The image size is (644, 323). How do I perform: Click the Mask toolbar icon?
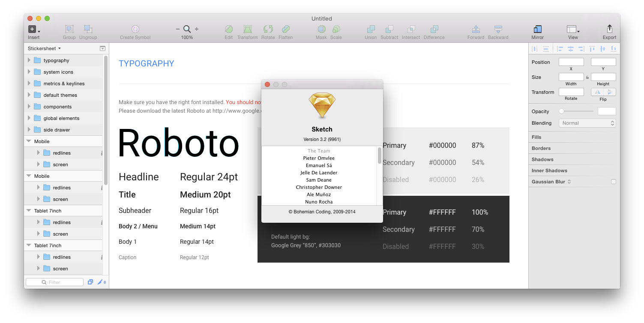tap(321, 29)
